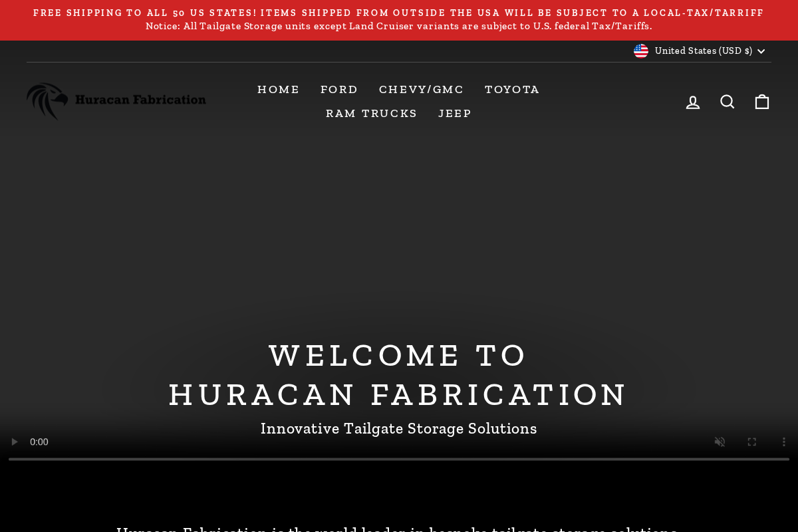Open the JEEP page link
The height and width of the screenshot is (532, 798).
[455, 113]
